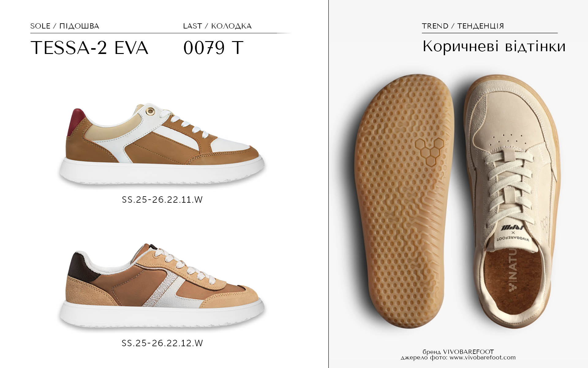Select the SS.25-26.22.11.W model code
Screen dimensions: 588x368
[x=162, y=200]
